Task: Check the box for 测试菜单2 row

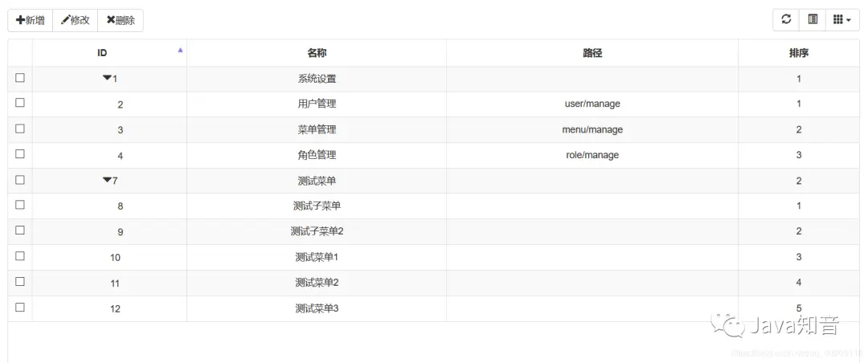Action: click(20, 281)
